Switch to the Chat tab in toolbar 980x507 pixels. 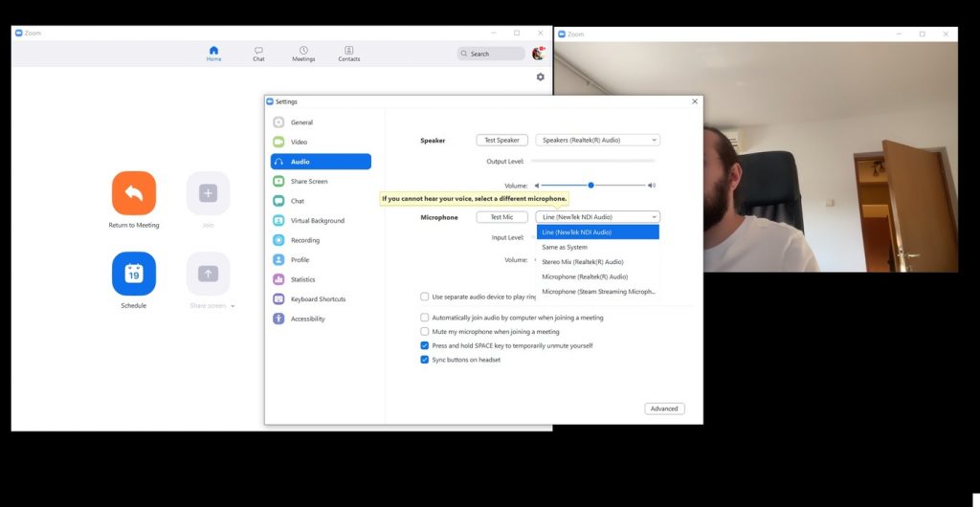258,54
